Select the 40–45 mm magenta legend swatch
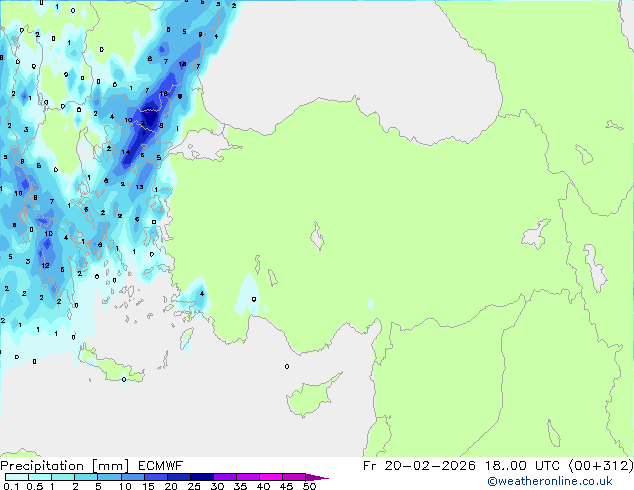Screen dimensions: 634x490 click(271, 477)
